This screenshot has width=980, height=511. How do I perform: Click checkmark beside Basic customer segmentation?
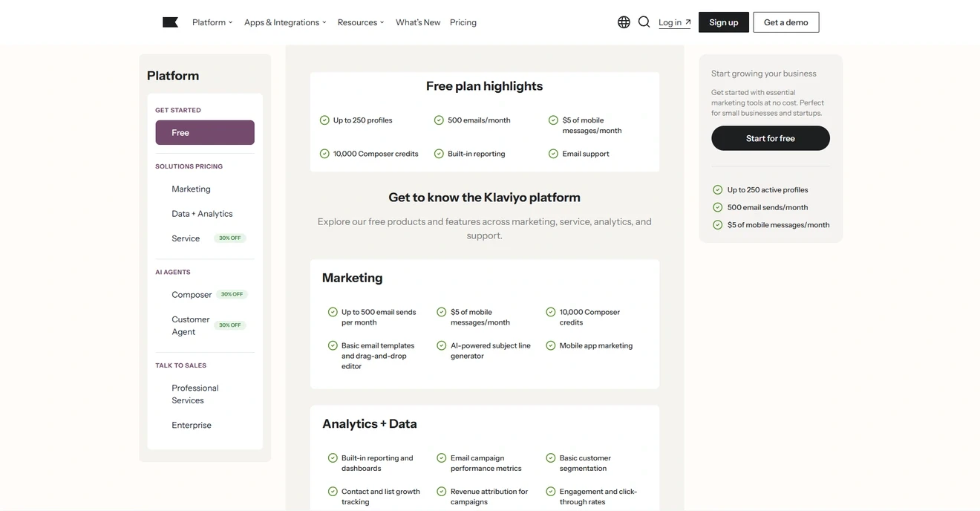[551, 458]
